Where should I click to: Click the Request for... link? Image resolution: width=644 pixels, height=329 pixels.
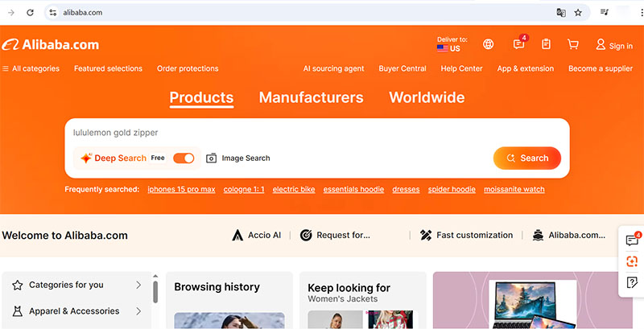344,235
